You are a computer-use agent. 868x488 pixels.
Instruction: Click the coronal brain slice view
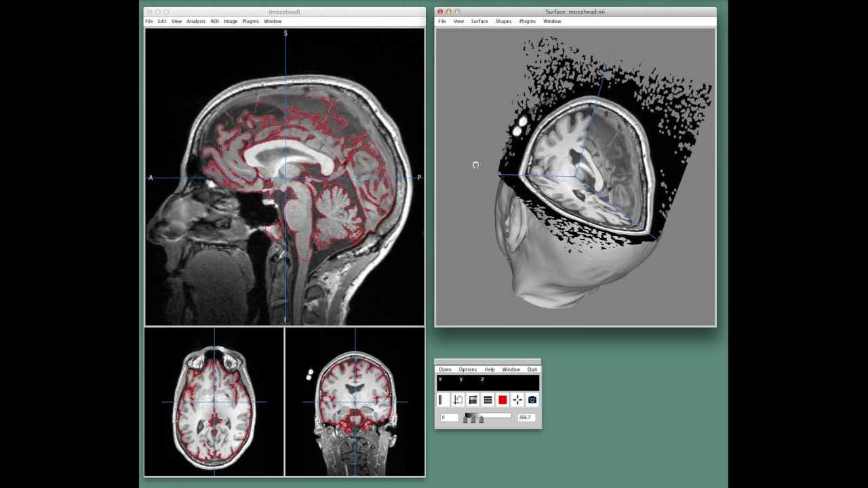point(355,402)
